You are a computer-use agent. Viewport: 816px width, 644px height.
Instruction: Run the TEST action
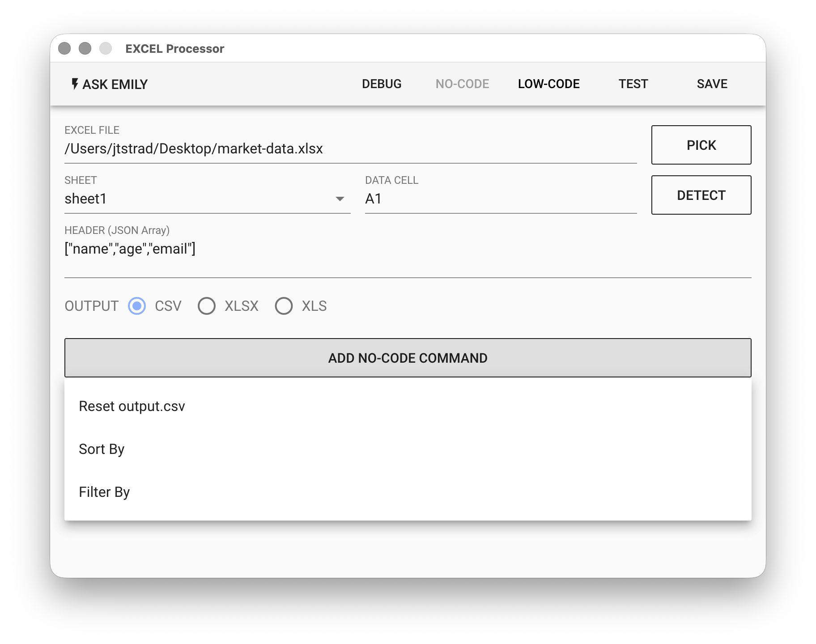(x=633, y=84)
